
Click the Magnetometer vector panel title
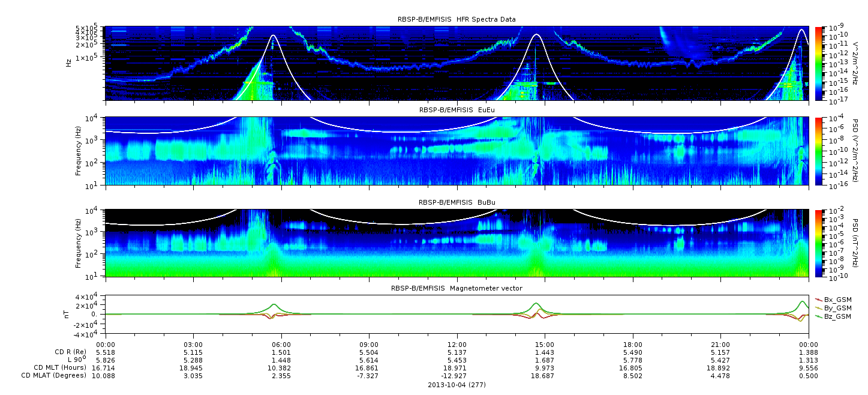click(x=456, y=288)
